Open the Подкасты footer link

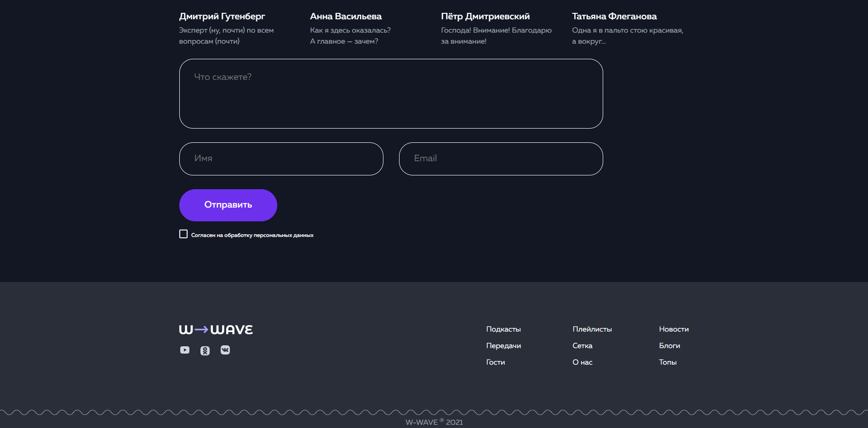click(503, 329)
